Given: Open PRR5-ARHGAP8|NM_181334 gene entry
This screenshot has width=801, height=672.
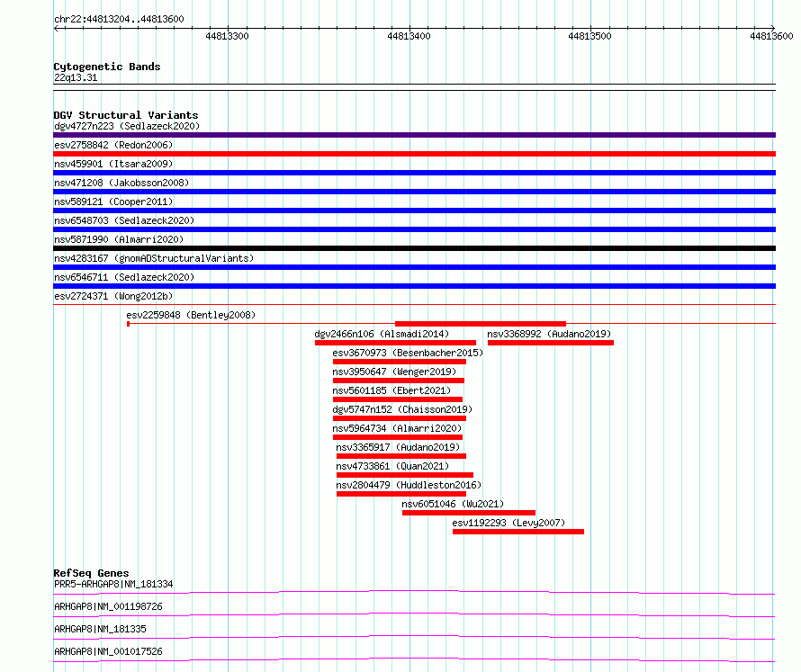Looking at the screenshot, I should tap(113, 584).
